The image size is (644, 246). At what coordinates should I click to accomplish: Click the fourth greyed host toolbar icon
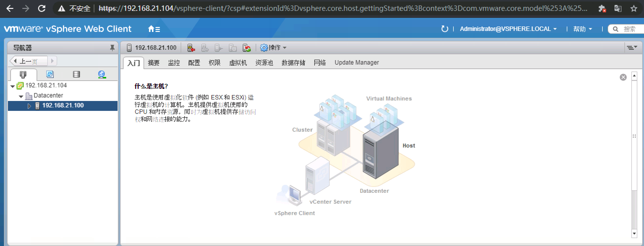click(233, 48)
